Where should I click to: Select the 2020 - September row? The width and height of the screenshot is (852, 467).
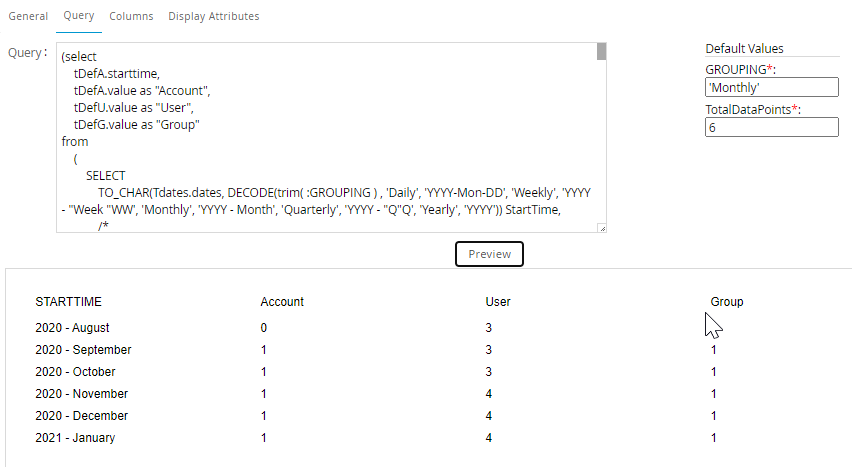(x=83, y=350)
